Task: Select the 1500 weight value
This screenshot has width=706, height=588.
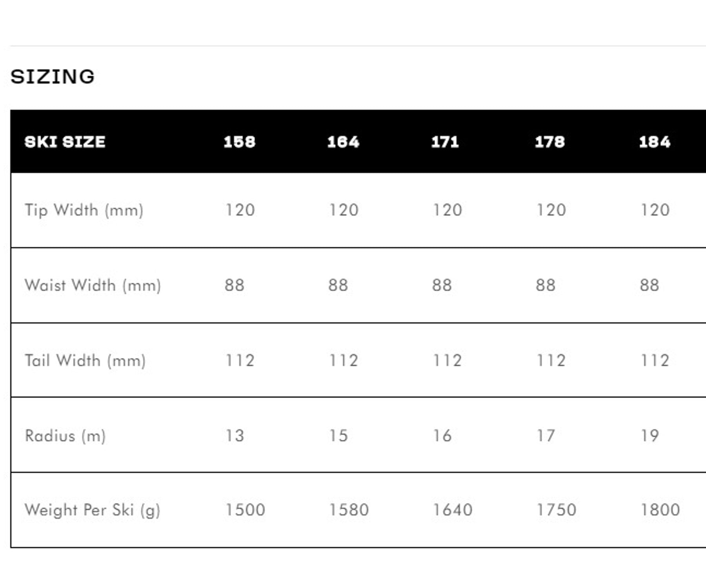Action: tap(245, 510)
